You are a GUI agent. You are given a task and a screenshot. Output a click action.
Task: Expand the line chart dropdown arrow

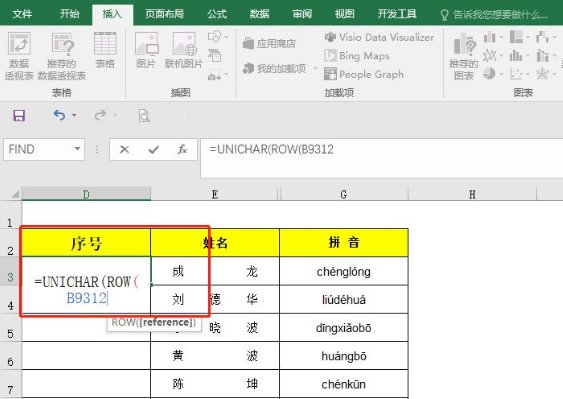[501, 56]
